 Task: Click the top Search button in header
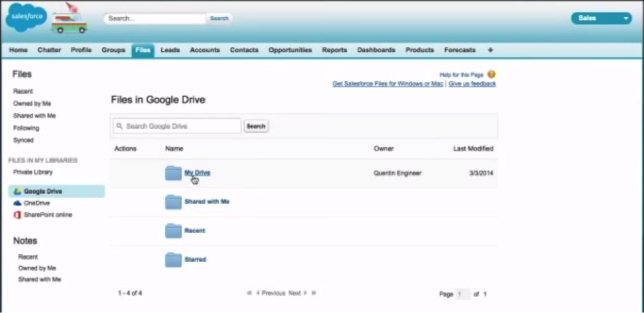219,18
